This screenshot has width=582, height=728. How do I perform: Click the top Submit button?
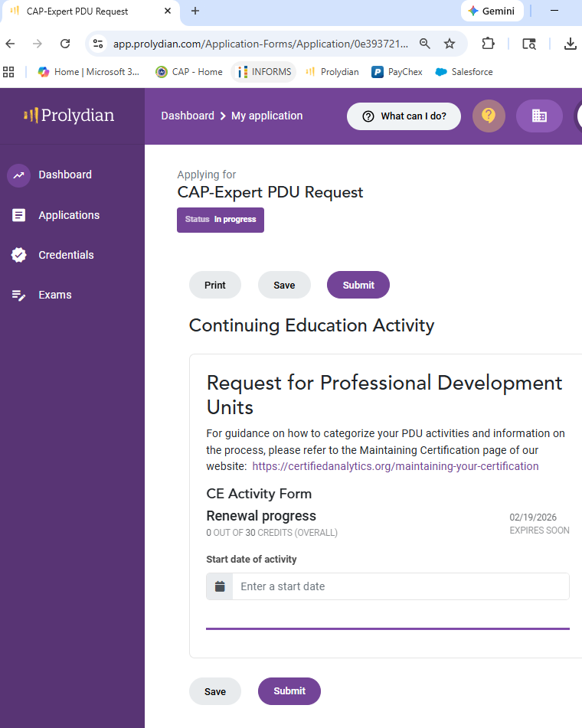coord(358,285)
